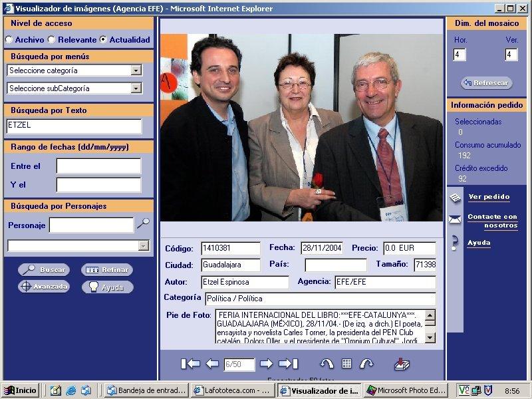The height and width of the screenshot is (399, 532).
Task: Click the Refrescar button
Action: click(486, 82)
